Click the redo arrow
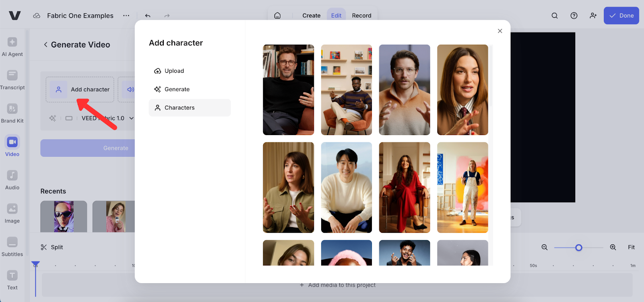Screen dimensions: 644x302 tap(167, 16)
